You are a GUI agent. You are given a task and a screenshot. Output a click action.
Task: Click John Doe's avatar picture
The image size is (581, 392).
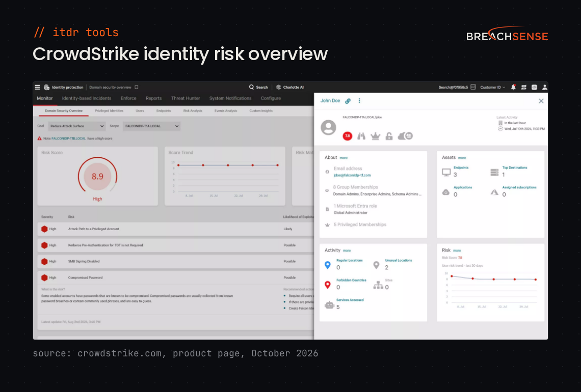tap(328, 127)
